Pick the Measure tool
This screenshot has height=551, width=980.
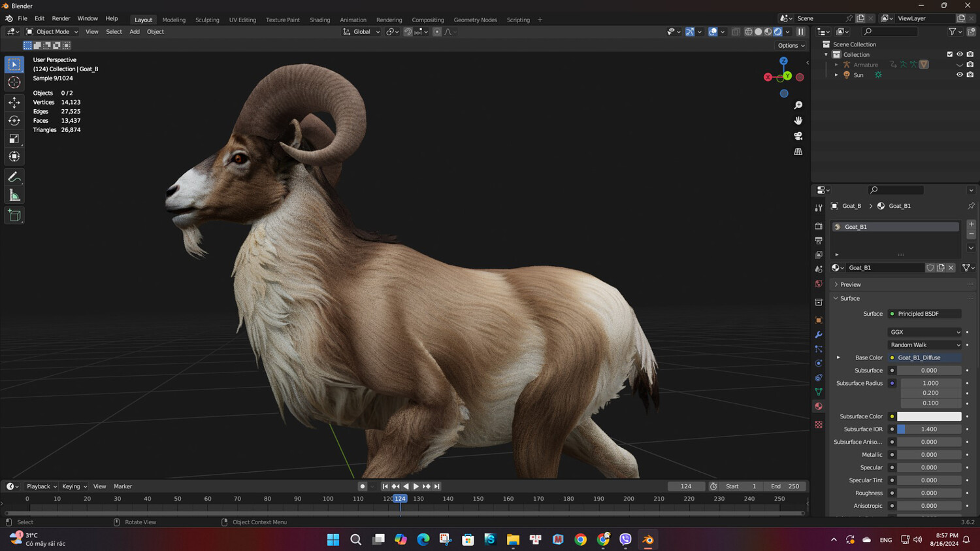[x=14, y=195]
